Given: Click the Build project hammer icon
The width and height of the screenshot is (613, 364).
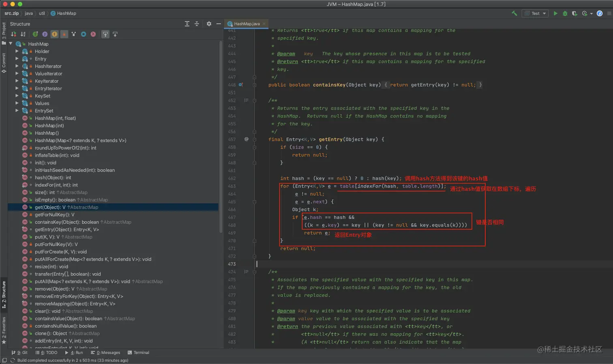Looking at the screenshot, I should coord(514,13).
